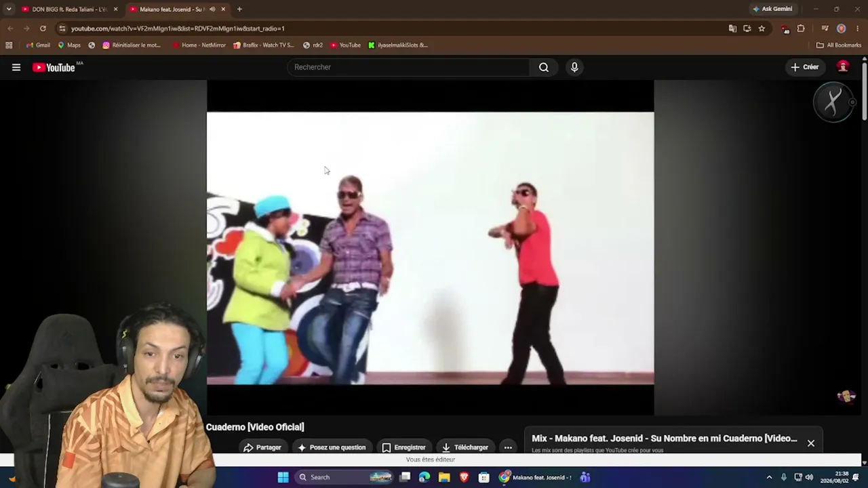Open the ilyaselmalikiSlots bookmark
This screenshot has height=488, width=868.
point(397,45)
